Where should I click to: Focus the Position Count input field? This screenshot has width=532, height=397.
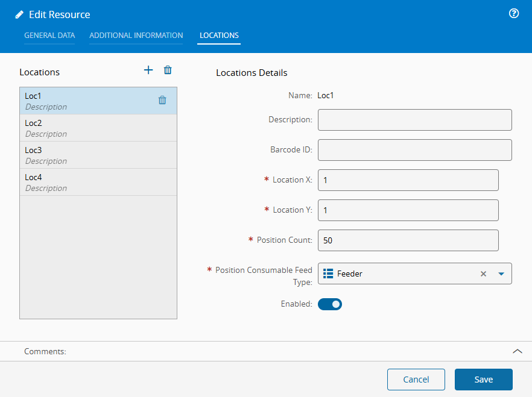408,240
